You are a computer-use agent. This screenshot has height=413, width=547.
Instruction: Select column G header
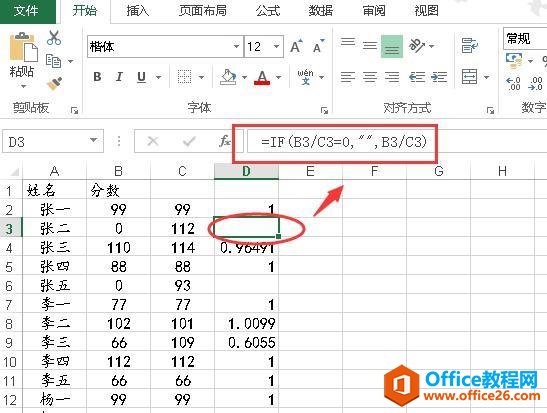(x=439, y=171)
